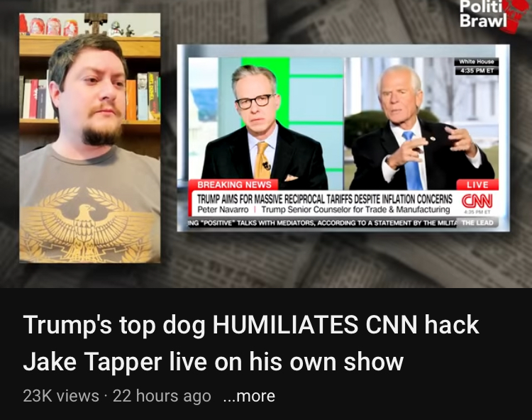Click the White House location label
532x420 pixels.
point(477,62)
